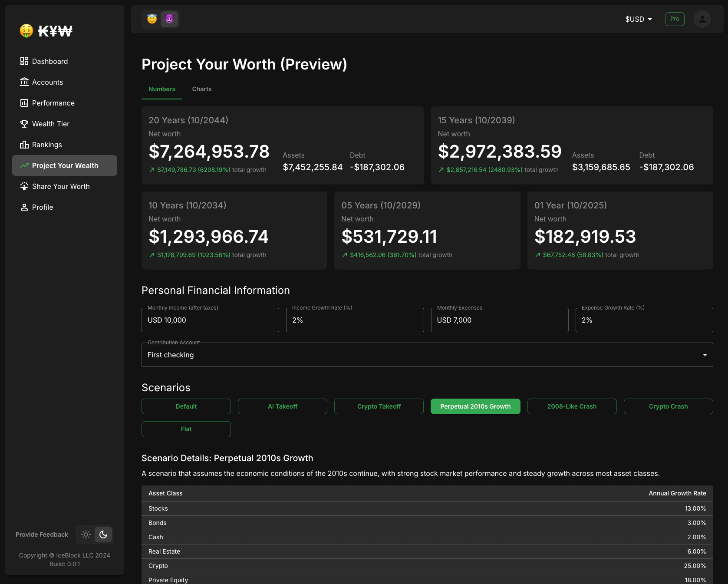Open the $USD currency dropdown
Image resolution: width=728 pixels, height=584 pixels.
pyautogui.click(x=638, y=19)
